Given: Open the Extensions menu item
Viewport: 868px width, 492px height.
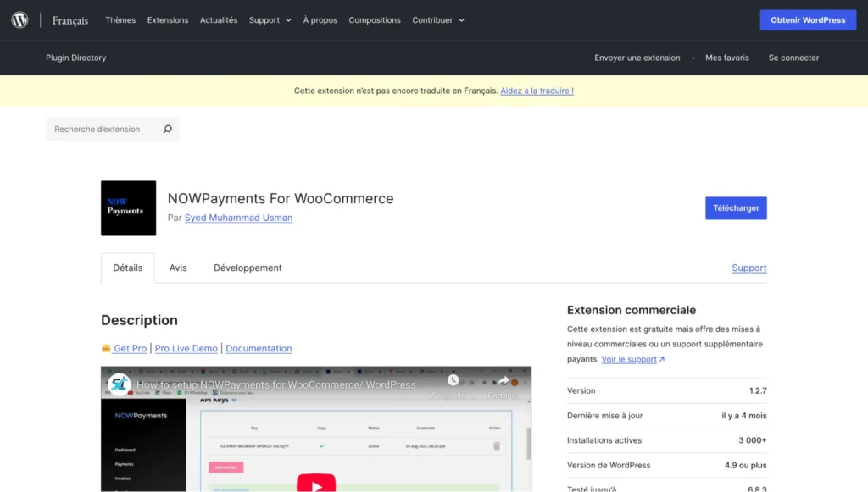Looking at the screenshot, I should click(167, 19).
